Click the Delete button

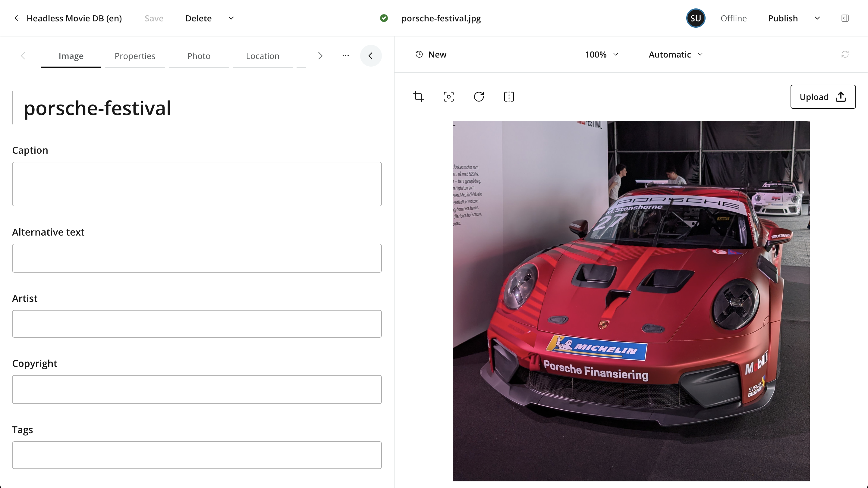pyautogui.click(x=199, y=18)
